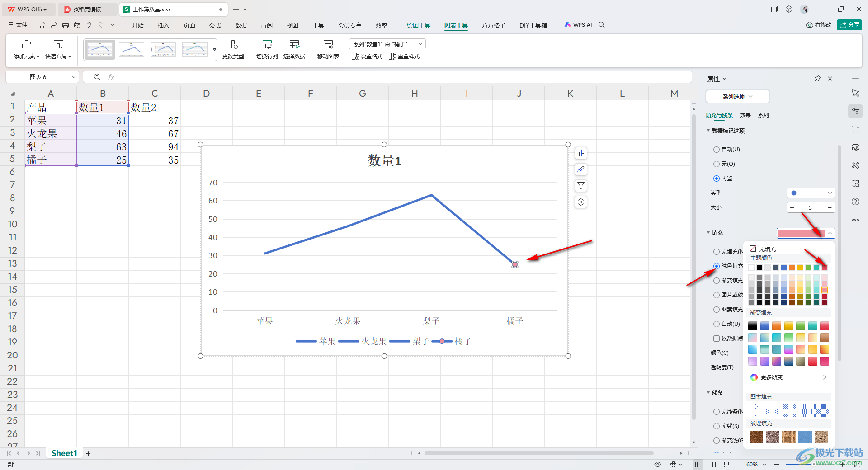Add a new sheet with plus icon
Viewport: 868px width, 470px height.
coord(88,453)
